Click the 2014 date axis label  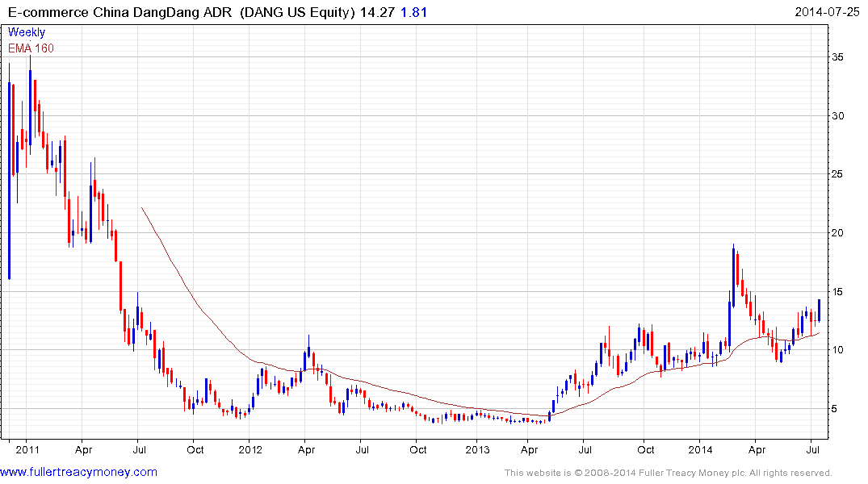(x=700, y=449)
